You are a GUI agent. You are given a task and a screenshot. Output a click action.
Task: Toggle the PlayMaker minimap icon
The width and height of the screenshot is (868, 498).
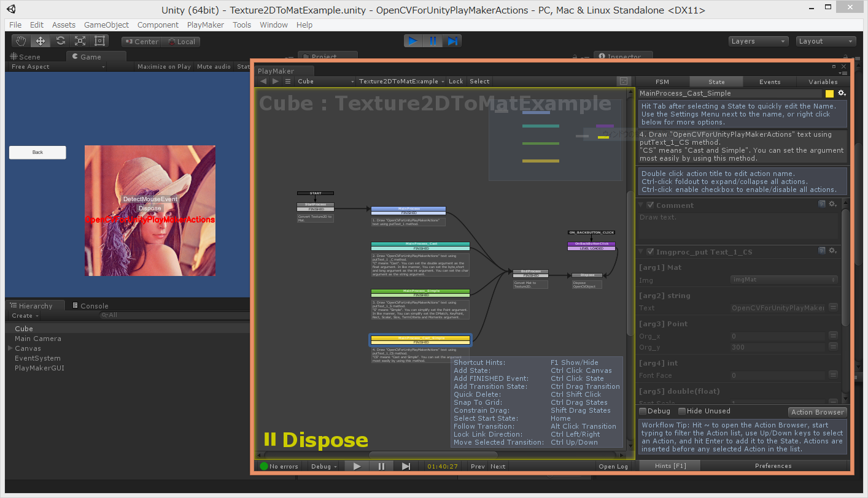624,81
